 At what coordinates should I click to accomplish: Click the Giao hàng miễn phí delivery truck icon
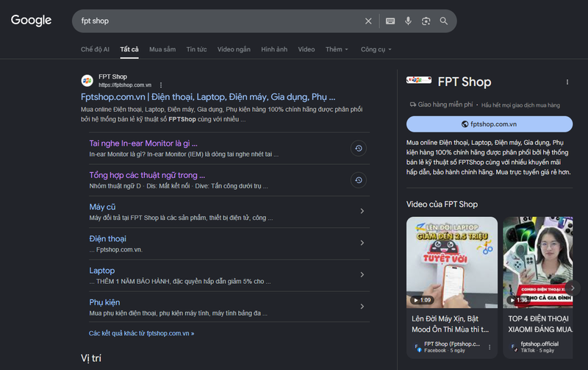coord(413,104)
